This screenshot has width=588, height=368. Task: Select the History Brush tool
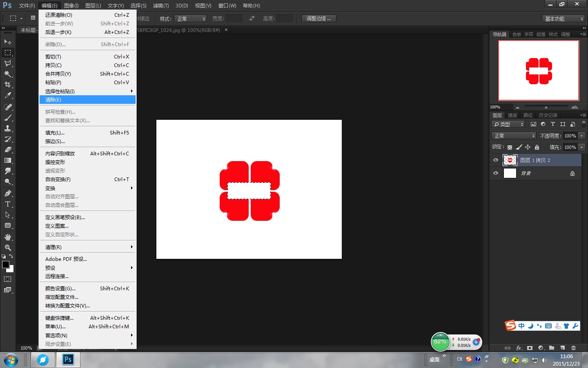pos(8,139)
